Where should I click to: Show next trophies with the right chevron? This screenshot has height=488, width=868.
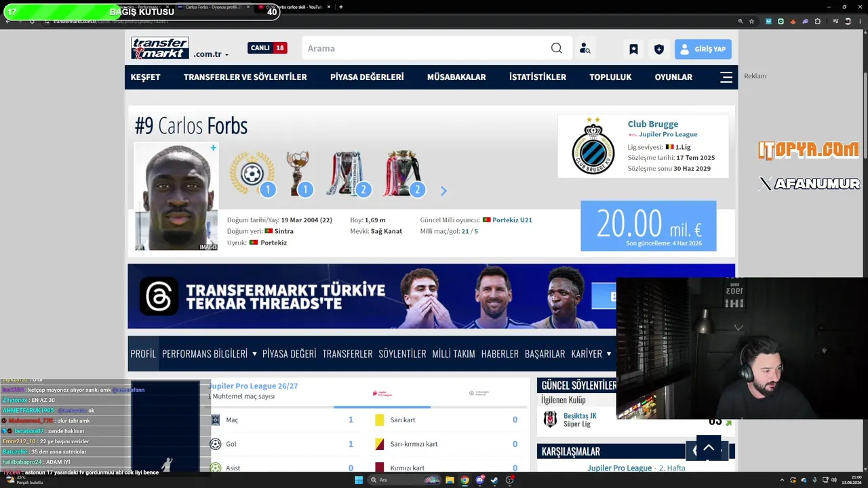(443, 191)
